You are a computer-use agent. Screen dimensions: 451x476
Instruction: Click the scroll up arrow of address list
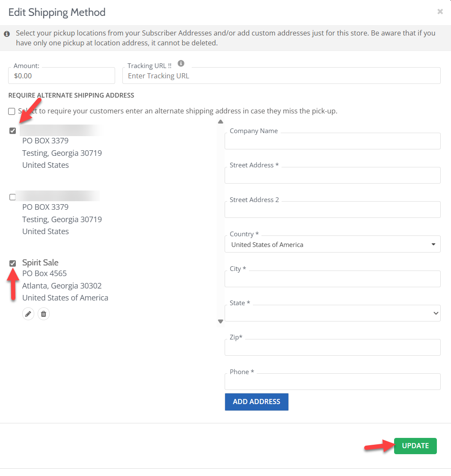[220, 122]
